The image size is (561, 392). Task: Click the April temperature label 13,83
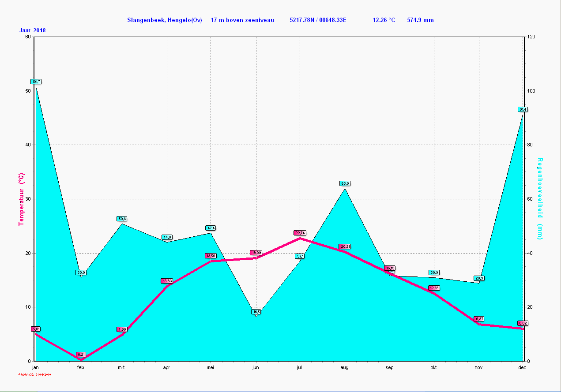[x=167, y=281]
